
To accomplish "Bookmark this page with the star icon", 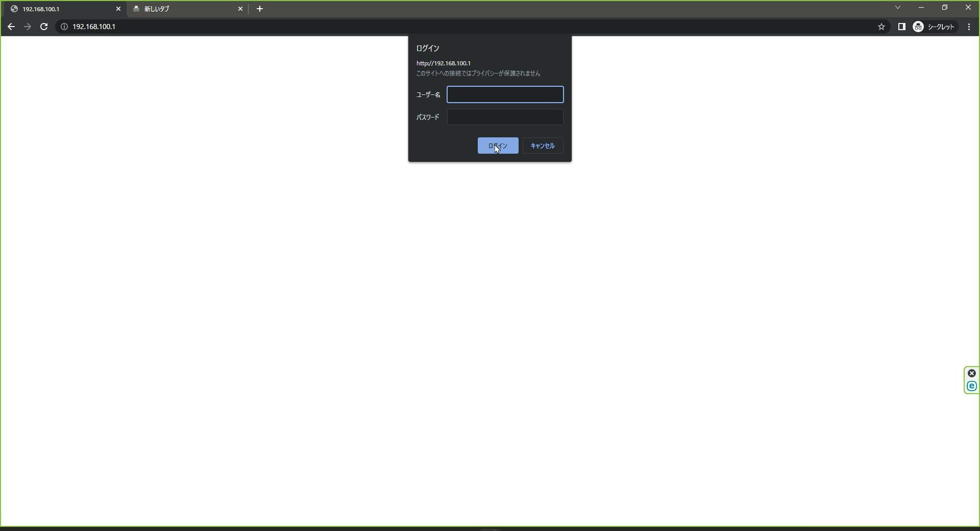I will [881, 27].
